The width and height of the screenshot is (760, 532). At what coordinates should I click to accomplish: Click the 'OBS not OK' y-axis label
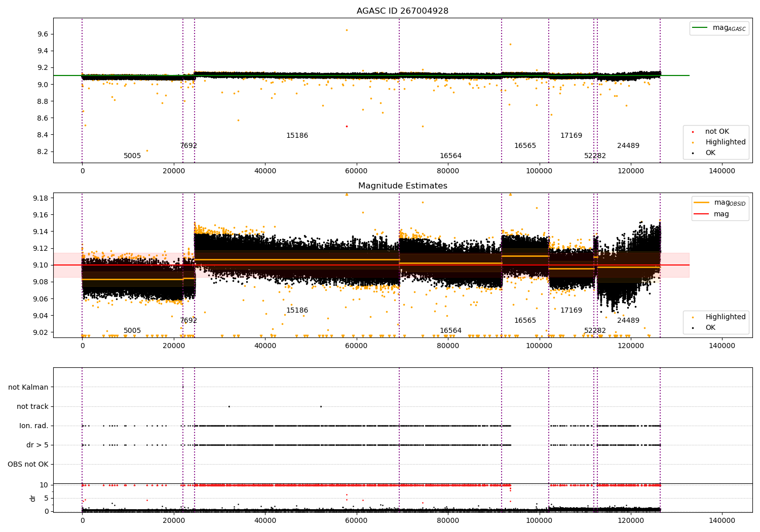point(28,464)
